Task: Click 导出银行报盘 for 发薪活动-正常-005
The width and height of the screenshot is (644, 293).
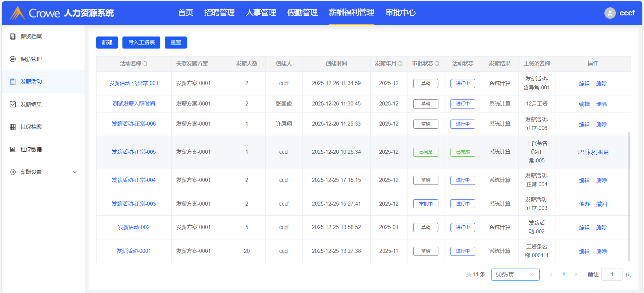Action: click(x=593, y=152)
